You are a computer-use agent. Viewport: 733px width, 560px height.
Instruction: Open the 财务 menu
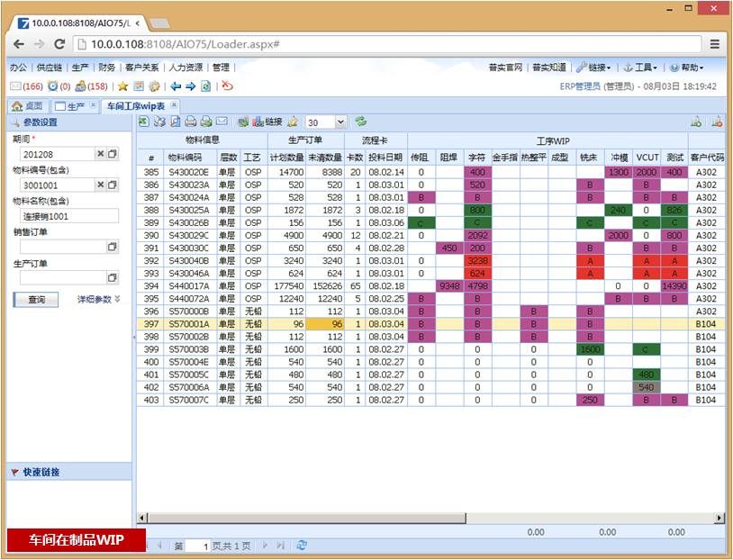(x=107, y=68)
